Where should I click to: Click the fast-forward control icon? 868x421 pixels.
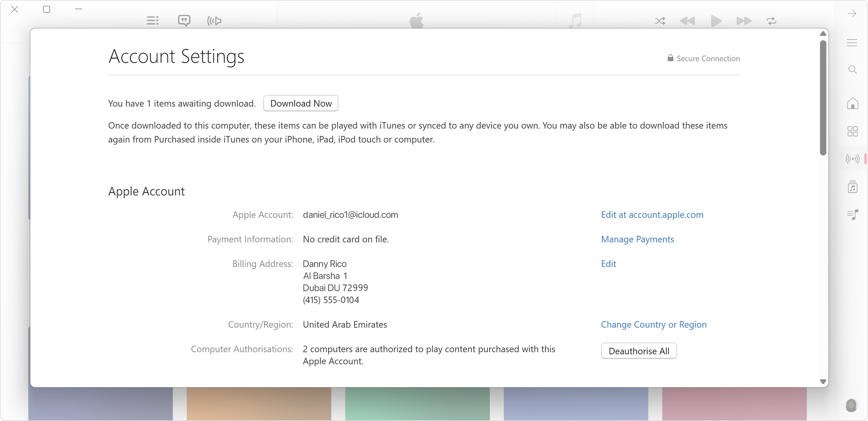click(743, 20)
